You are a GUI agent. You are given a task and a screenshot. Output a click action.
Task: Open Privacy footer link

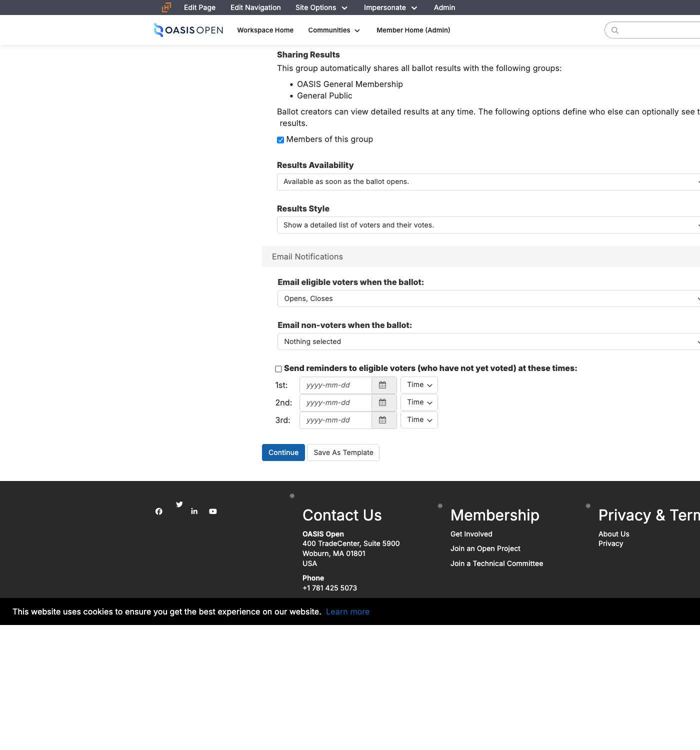[x=611, y=543]
